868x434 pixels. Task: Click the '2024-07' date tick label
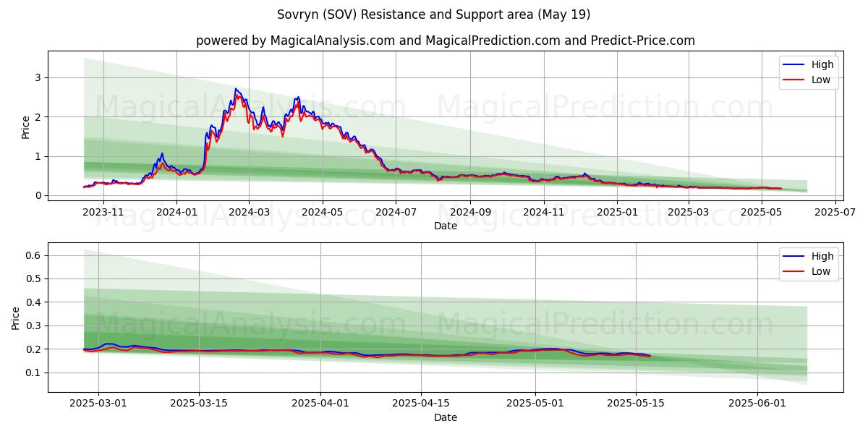point(396,212)
